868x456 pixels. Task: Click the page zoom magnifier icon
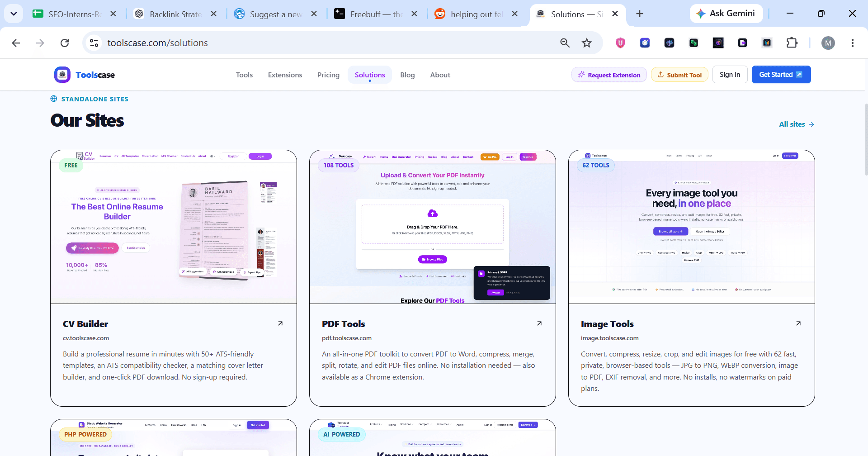pos(565,43)
